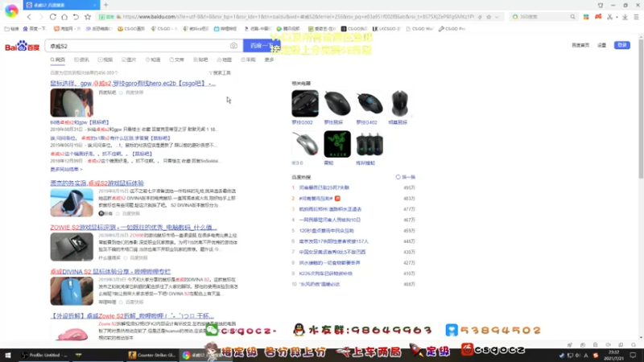Image resolution: width=644 pixels, height=362 pixels.
Task: Select the 视频 search tab
Action: coord(105,60)
